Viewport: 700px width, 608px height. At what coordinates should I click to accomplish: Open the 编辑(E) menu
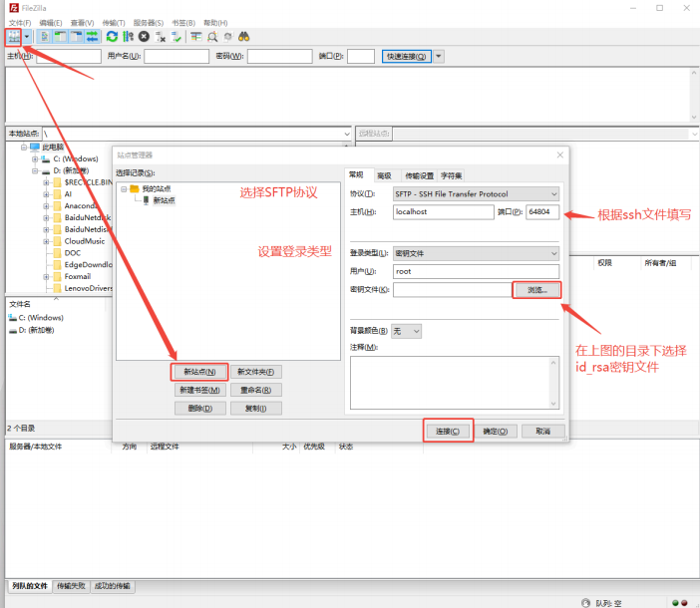point(51,23)
